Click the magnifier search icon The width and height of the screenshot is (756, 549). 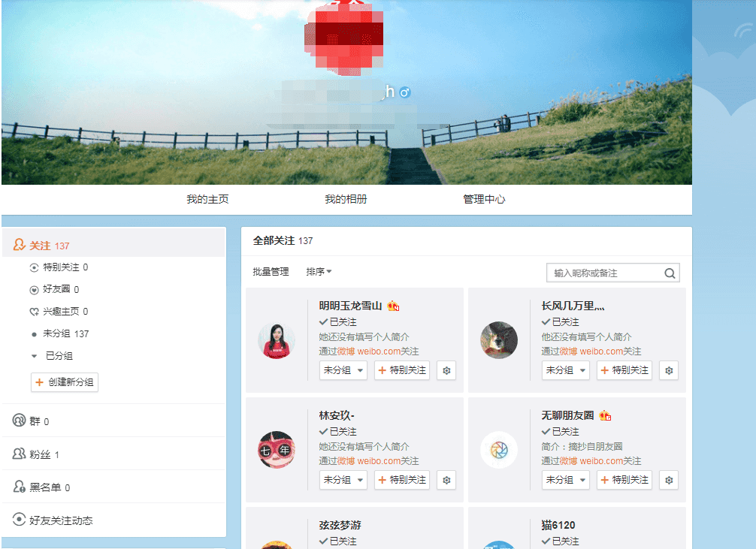point(670,273)
